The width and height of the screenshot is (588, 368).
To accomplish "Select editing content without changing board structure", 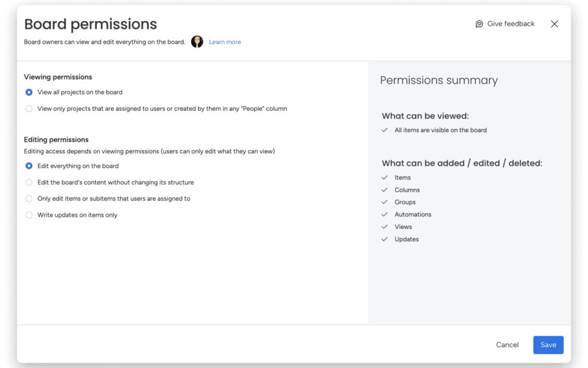I will [x=29, y=183].
